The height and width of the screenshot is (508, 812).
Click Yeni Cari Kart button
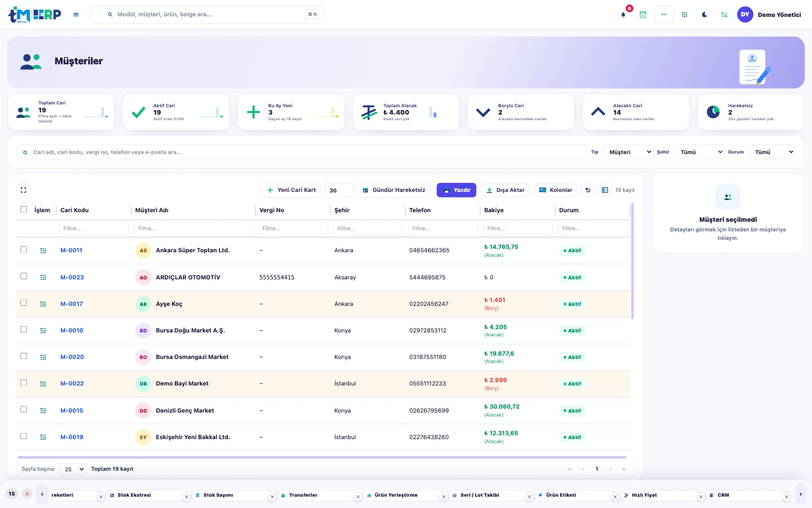pos(291,190)
